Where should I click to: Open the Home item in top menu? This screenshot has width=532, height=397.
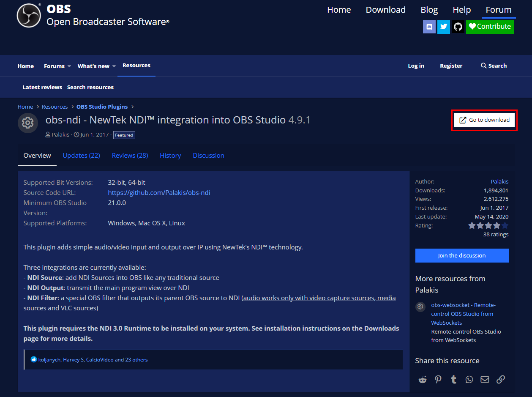point(339,10)
